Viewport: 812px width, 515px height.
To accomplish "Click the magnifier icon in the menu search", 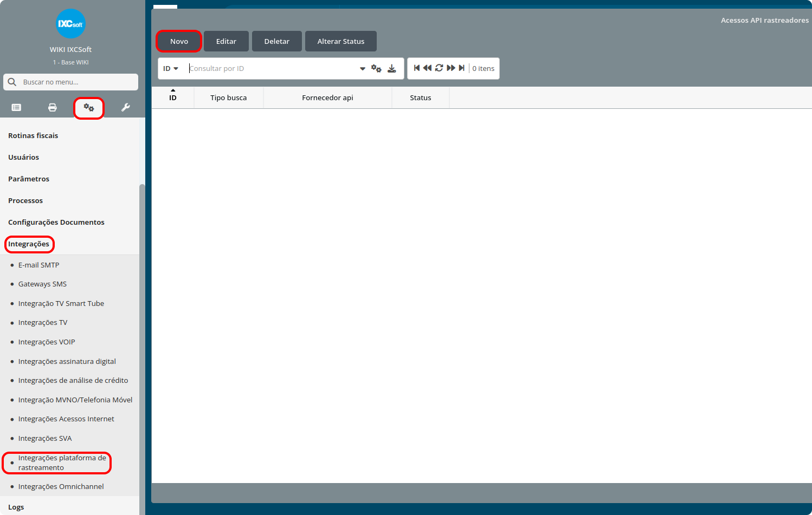I will pos(12,82).
